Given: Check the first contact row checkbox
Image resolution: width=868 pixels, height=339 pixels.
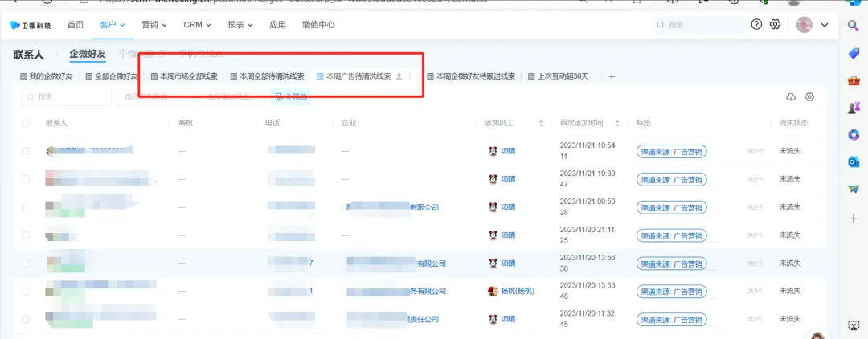Looking at the screenshot, I should [x=26, y=151].
